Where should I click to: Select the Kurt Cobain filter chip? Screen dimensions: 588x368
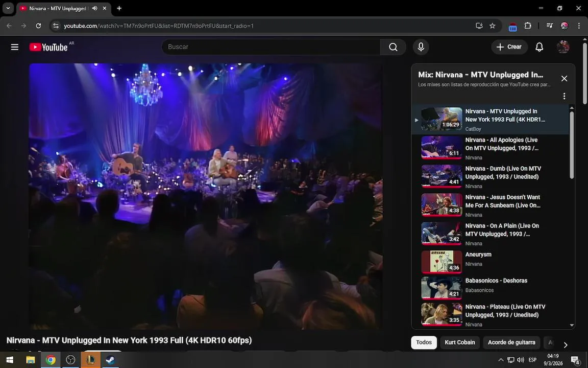coord(460,342)
